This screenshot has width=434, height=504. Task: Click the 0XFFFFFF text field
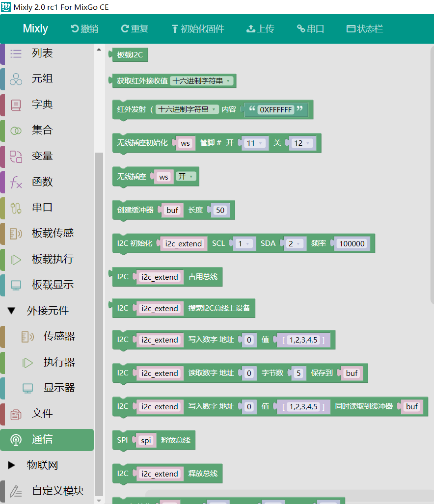[276, 109]
